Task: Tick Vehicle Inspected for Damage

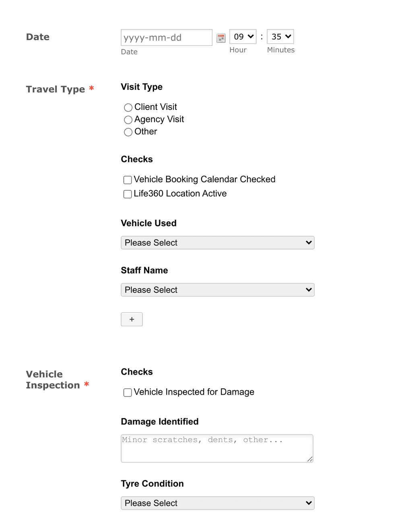Action: pos(127,392)
